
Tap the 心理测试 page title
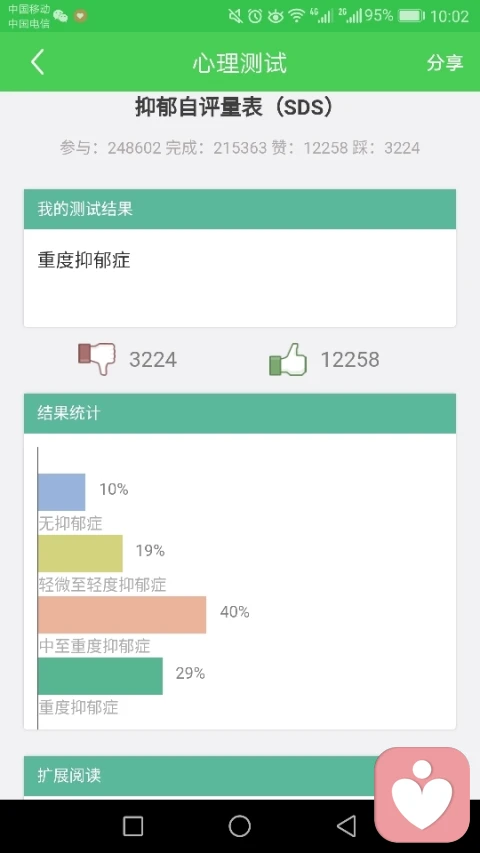[x=239, y=63]
